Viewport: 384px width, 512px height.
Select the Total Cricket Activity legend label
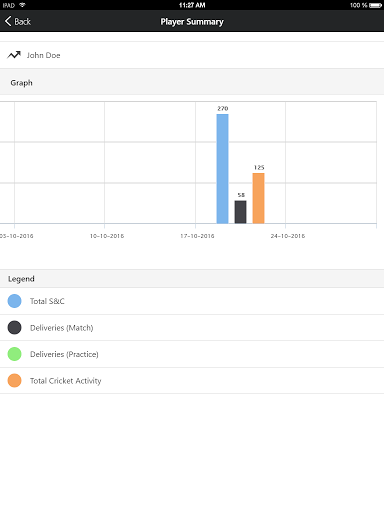click(x=66, y=381)
